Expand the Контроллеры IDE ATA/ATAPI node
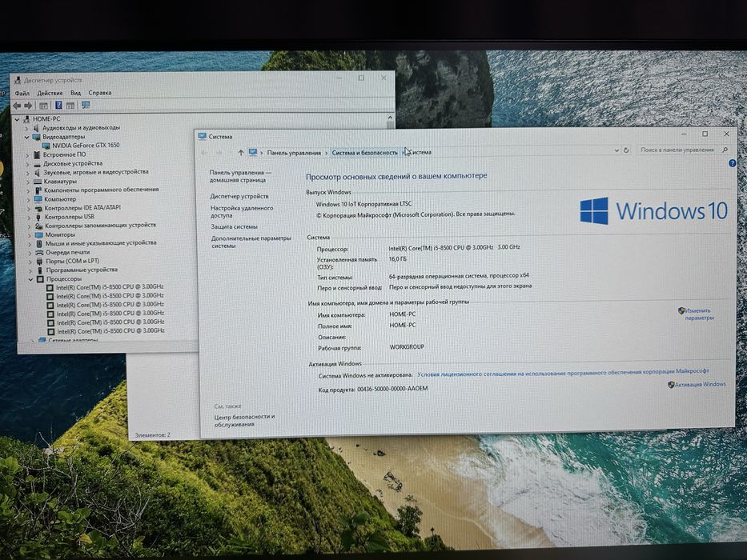 (28, 208)
